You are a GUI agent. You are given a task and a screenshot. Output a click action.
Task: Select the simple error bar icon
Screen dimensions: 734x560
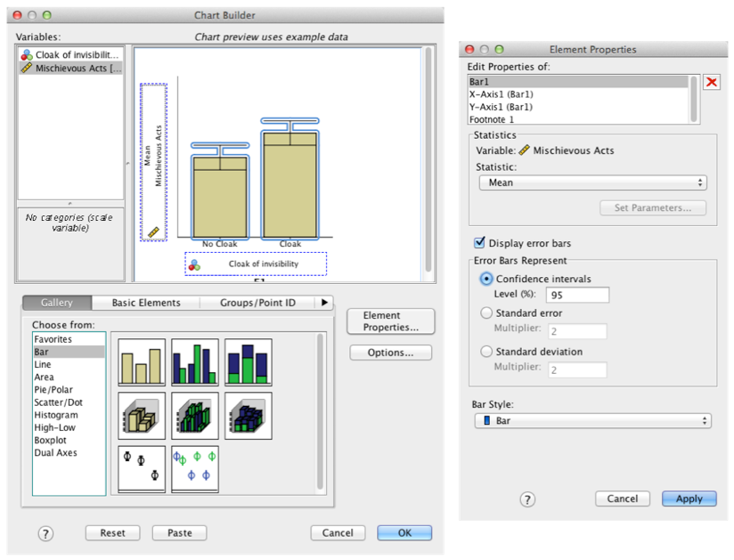click(142, 468)
